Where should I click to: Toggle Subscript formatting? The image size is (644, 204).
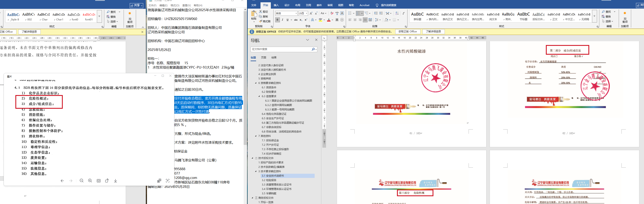coord(301,20)
